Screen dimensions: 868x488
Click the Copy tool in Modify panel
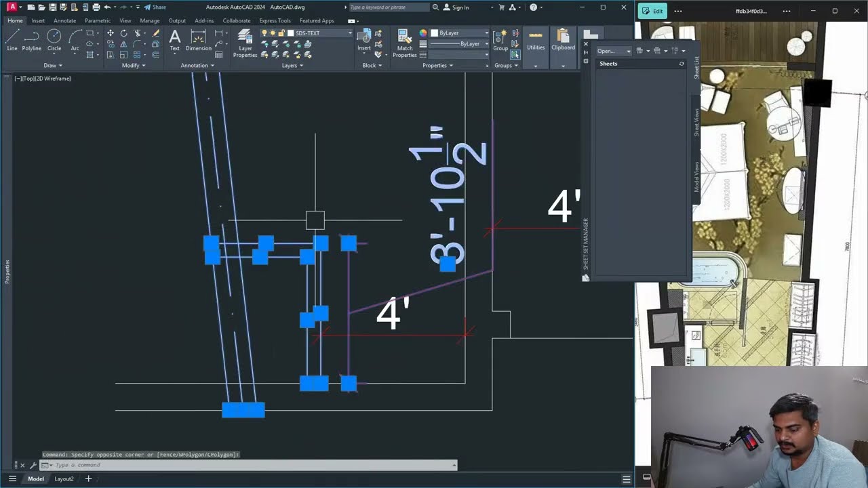(111, 44)
